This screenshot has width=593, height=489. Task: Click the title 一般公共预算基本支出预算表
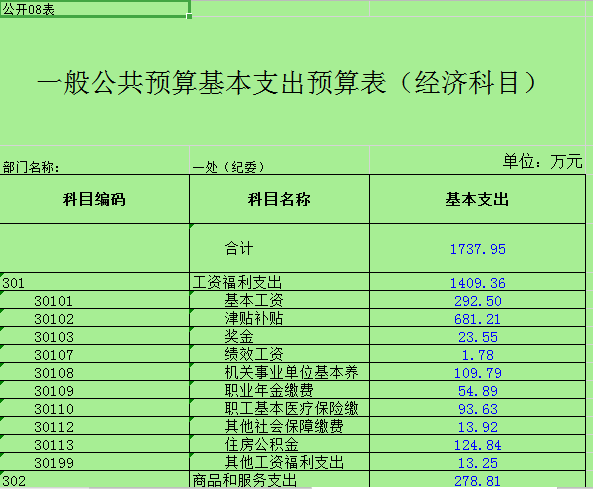click(286, 82)
